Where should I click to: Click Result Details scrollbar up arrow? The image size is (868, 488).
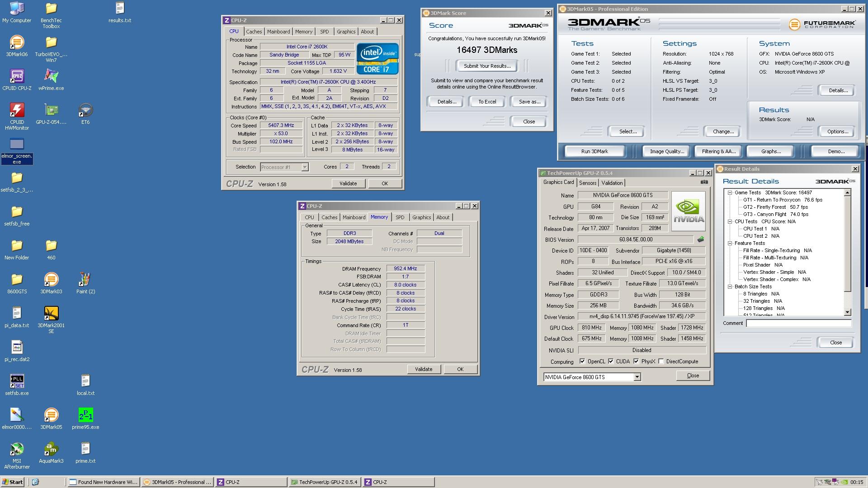coord(848,192)
